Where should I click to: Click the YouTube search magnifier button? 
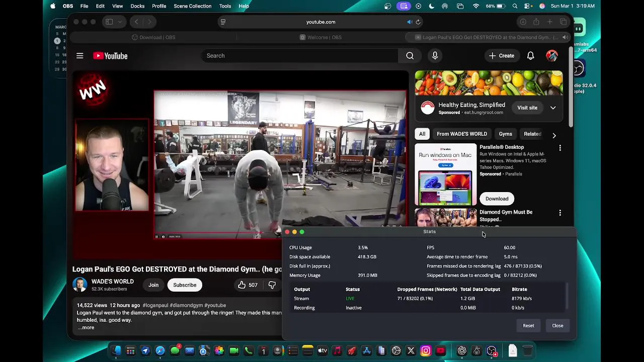(x=410, y=56)
